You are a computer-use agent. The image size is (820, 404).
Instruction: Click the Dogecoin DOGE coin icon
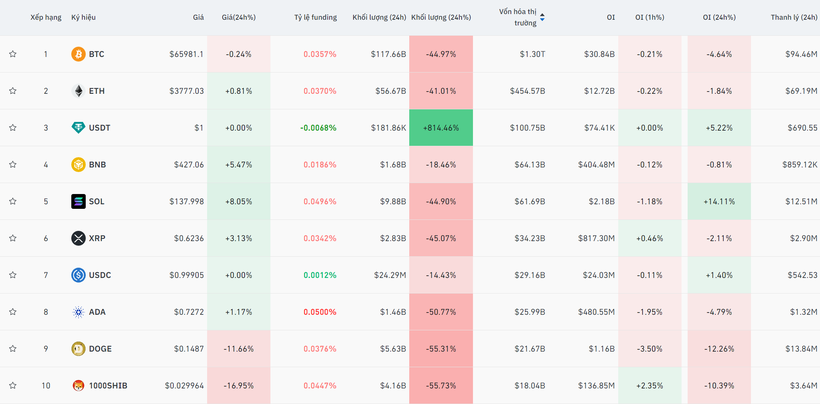pos(78,349)
